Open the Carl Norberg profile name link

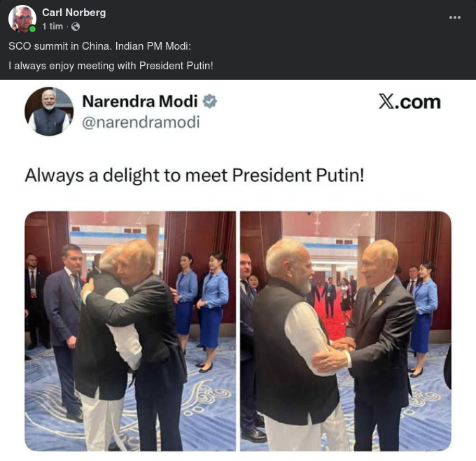[75, 13]
